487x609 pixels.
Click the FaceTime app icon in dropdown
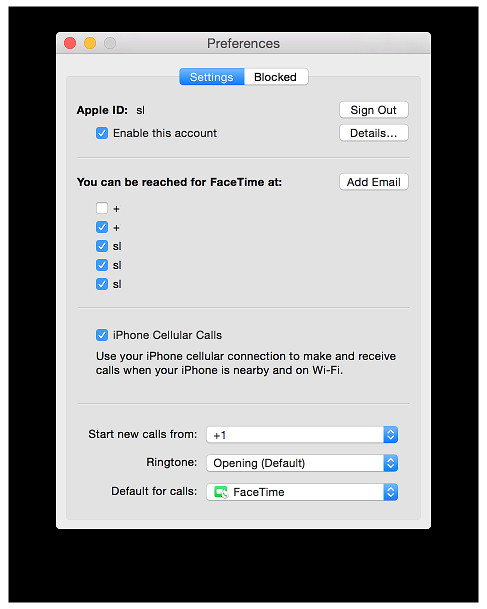point(221,492)
